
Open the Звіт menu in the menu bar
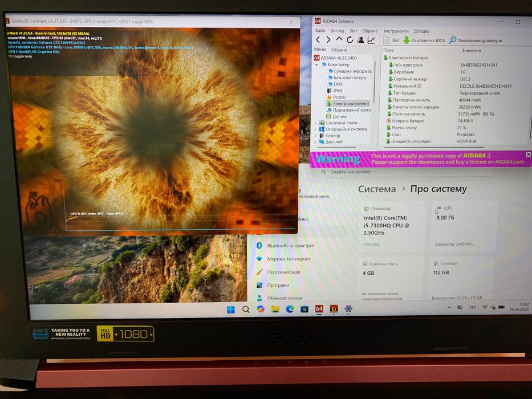pos(353,31)
